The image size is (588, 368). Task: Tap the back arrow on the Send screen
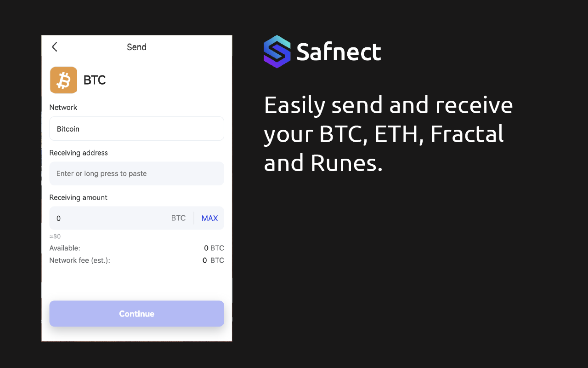click(x=54, y=46)
